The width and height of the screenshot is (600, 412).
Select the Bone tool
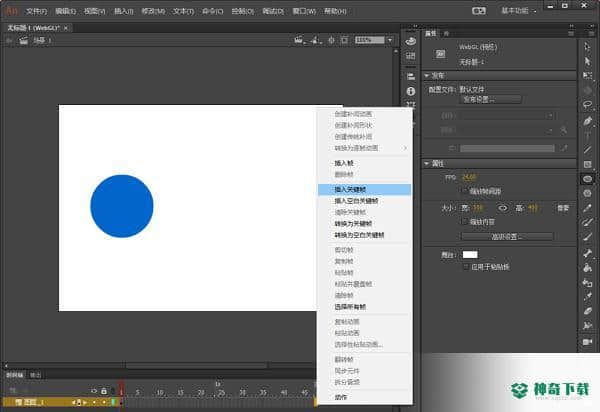coord(587,253)
